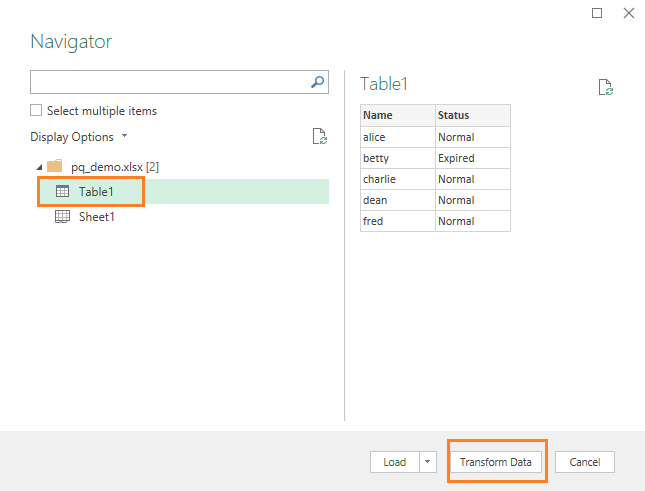This screenshot has height=491, width=645.
Task: Enable Select multiple items checkbox
Action: click(x=37, y=111)
